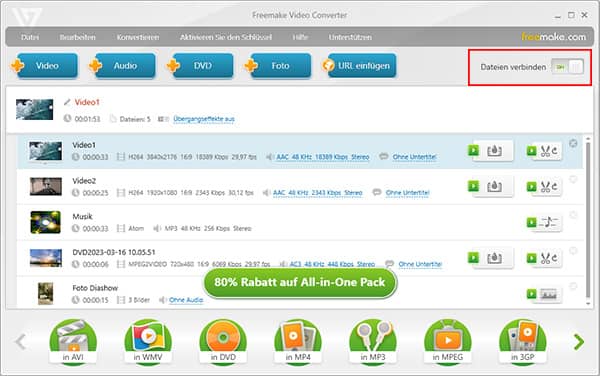600x376 pixels.
Task: Click the Video2 file name
Action: [x=84, y=181]
